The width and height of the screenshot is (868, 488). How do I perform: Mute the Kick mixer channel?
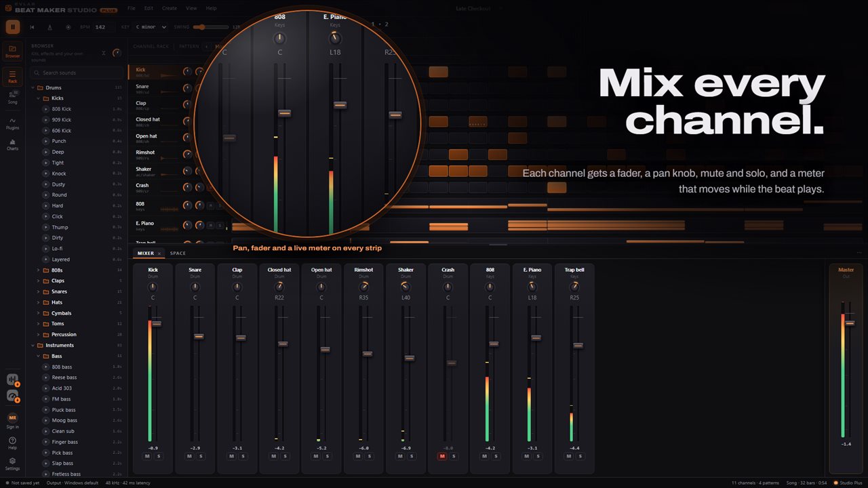146,456
